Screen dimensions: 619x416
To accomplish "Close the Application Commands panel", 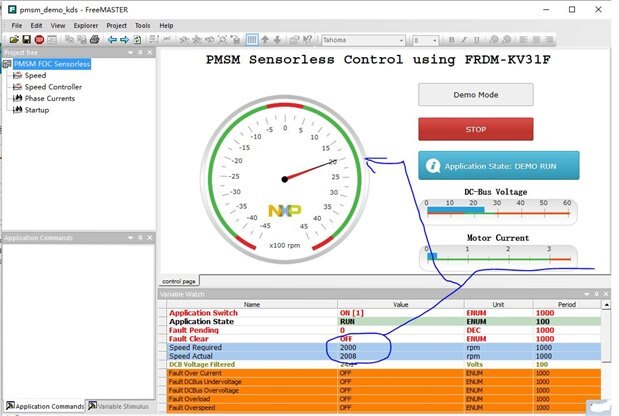I will (150, 238).
